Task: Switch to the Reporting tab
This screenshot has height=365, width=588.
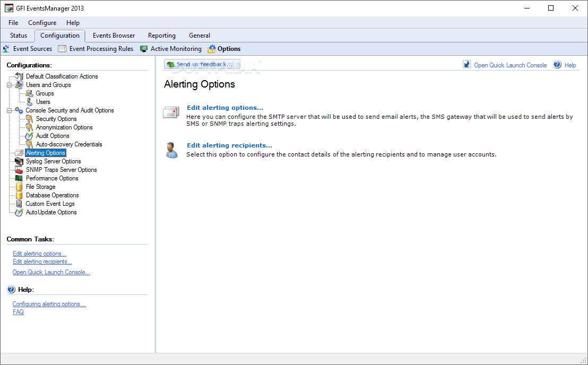Action: click(162, 36)
